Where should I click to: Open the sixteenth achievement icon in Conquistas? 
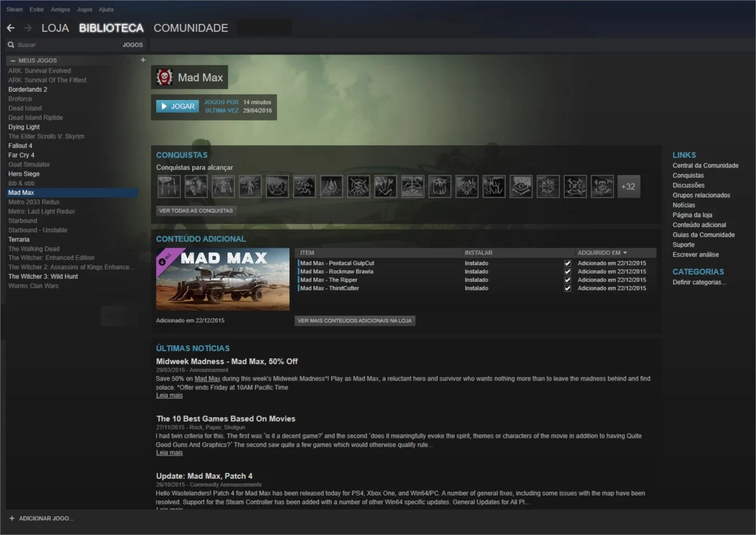tap(575, 186)
